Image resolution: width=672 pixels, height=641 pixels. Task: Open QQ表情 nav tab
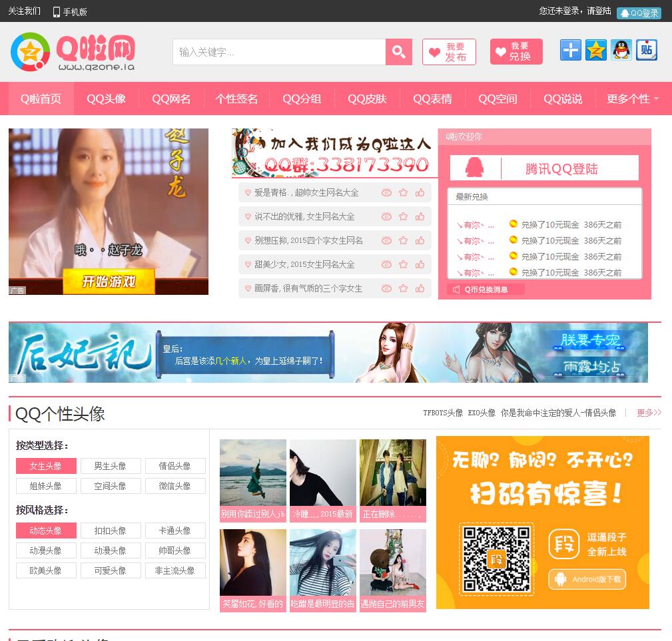432,99
